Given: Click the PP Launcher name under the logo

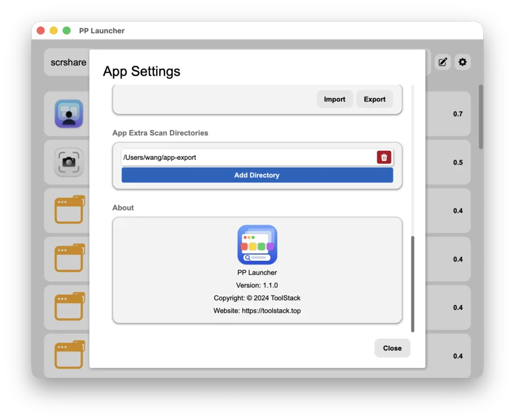Looking at the screenshot, I should click(x=257, y=273).
